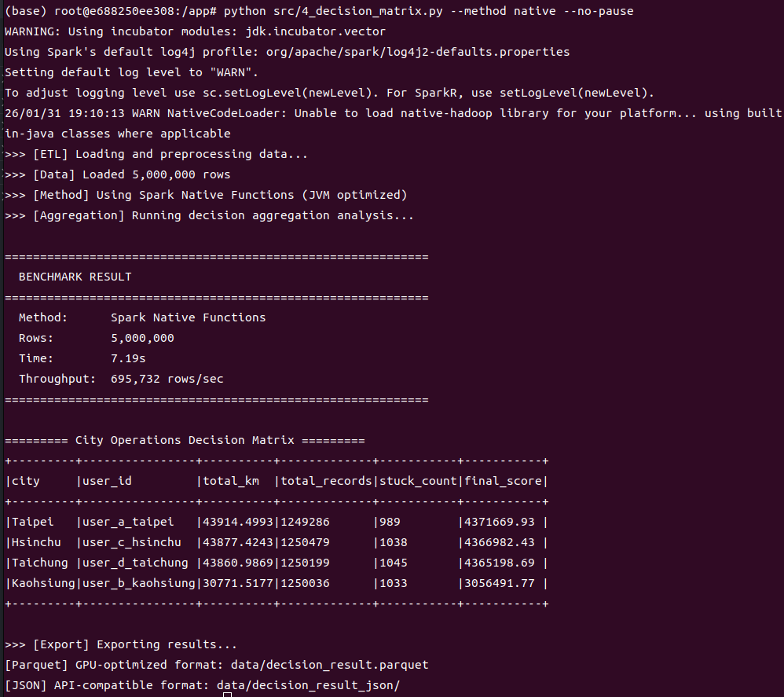Click the Method value 'Spark Native Functions'

pos(188,318)
